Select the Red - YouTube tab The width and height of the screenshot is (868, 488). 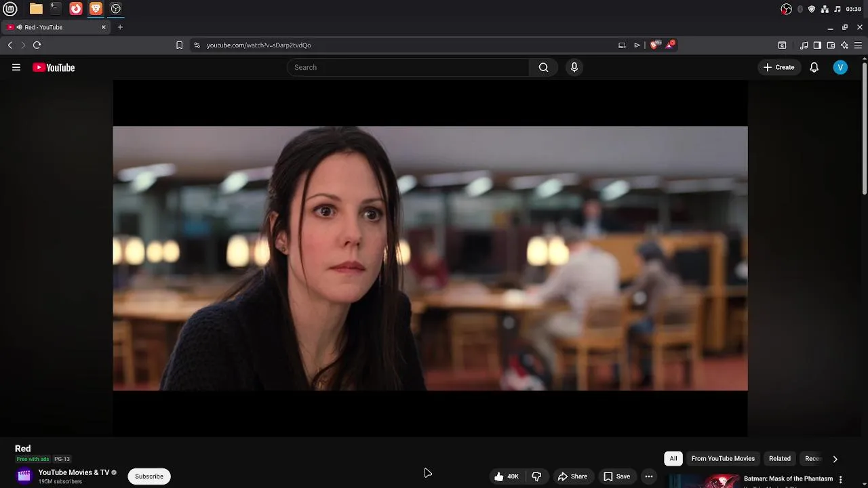(57, 27)
